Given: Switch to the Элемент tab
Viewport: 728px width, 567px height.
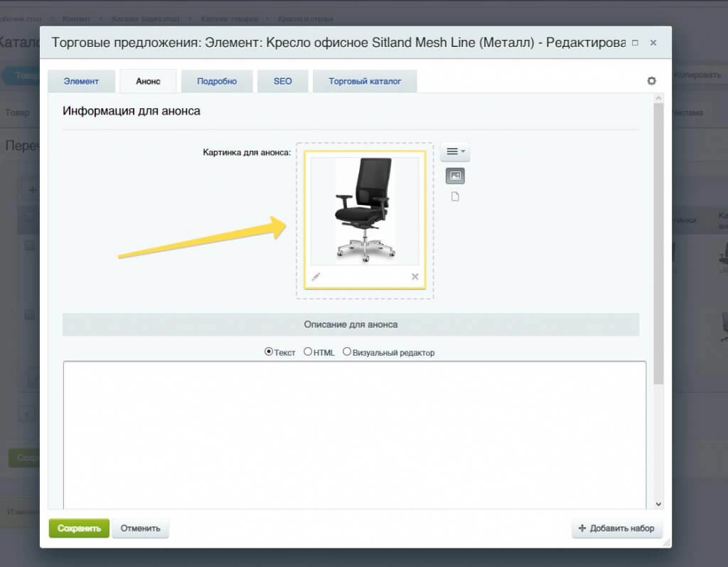Looking at the screenshot, I should [x=81, y=81].
